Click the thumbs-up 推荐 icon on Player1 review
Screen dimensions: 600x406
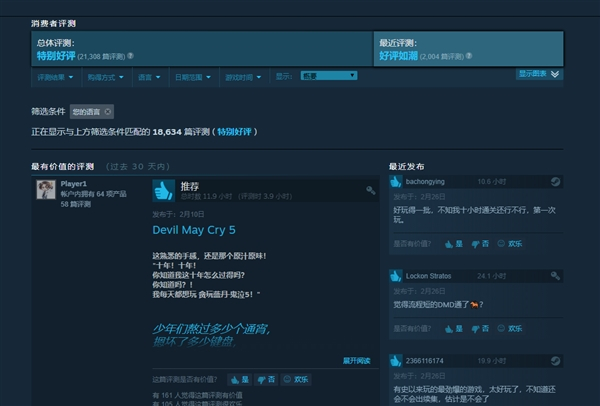(164, 191)
